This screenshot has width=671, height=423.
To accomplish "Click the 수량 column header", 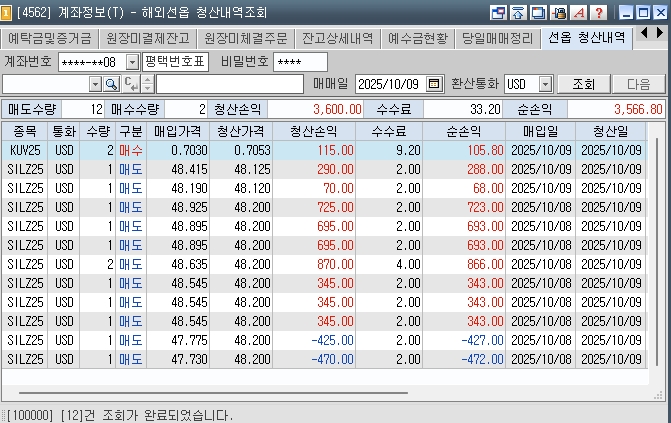I will point(98,131).
